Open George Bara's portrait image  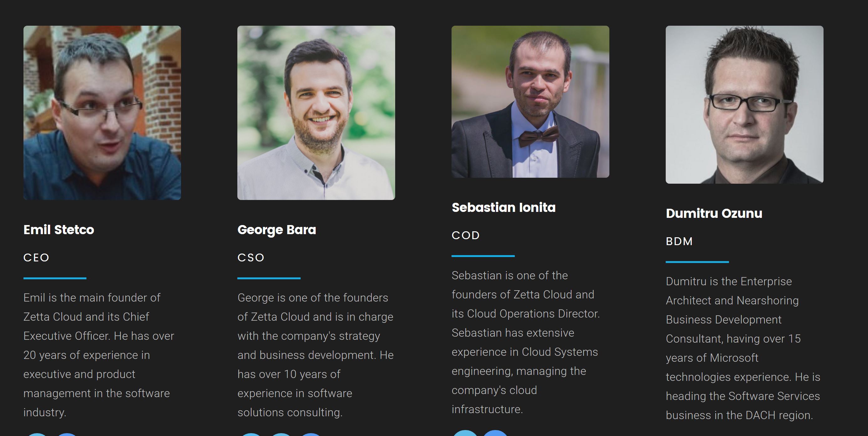pyautogui.click(x=316, y=113)
